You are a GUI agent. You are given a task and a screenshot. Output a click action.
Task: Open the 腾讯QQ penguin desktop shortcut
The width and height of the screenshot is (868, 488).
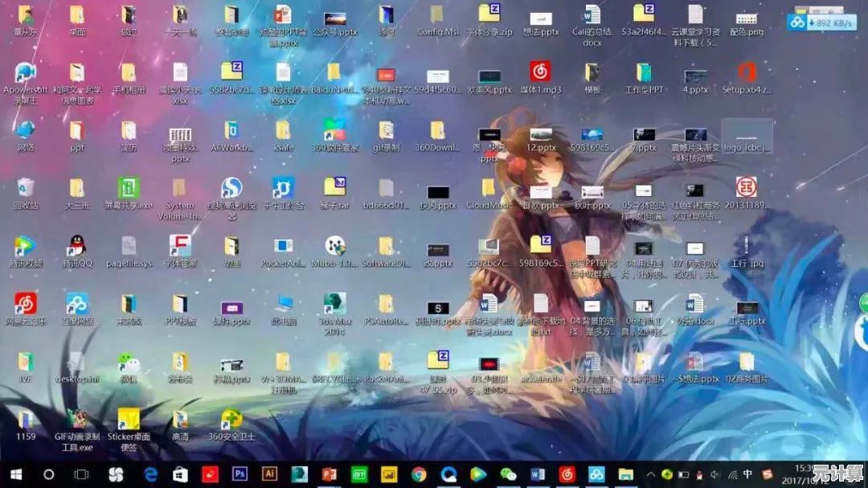coord(76,245)
